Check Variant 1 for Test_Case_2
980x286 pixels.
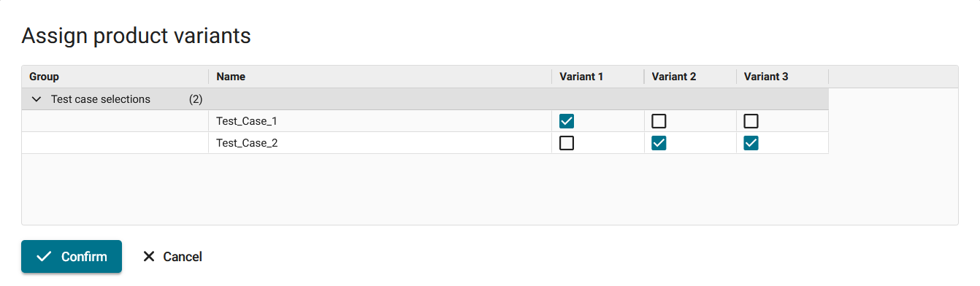coord(567,143)
